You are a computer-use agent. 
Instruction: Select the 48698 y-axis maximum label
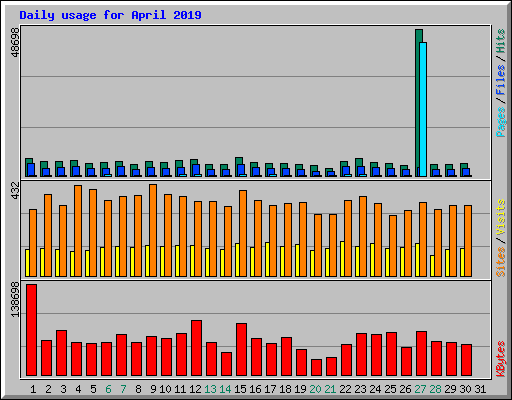point(16,42)
